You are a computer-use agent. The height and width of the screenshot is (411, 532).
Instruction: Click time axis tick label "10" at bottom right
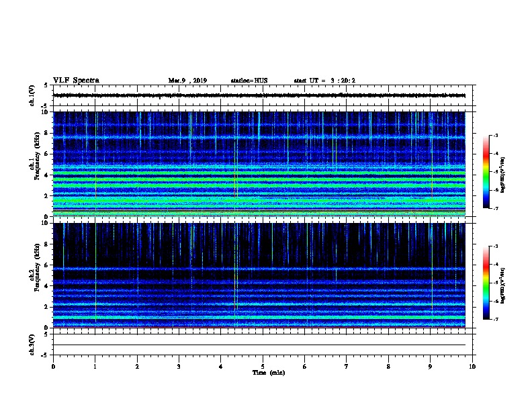click(472, 367)
